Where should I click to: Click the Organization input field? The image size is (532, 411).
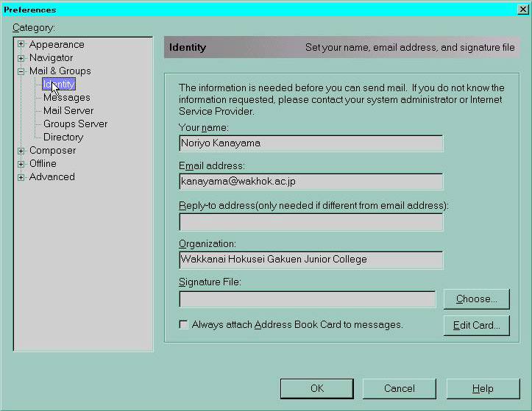(311, 260)
